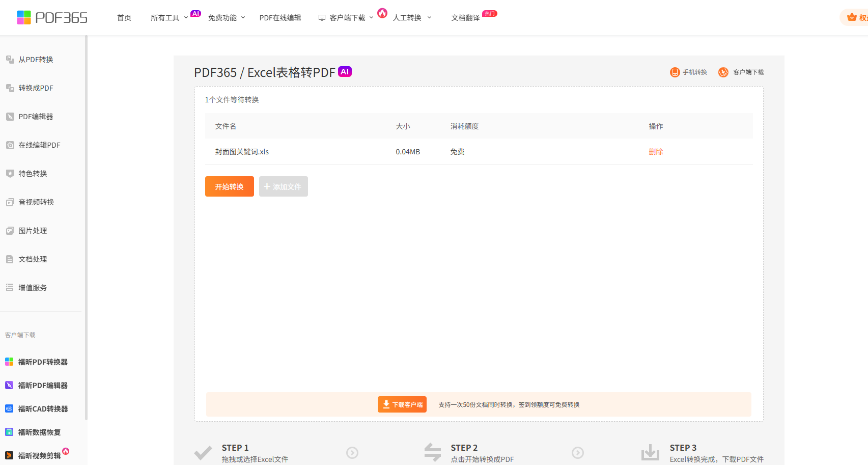
Task: Open the 免费功能 menu
Action: [222, 18]
